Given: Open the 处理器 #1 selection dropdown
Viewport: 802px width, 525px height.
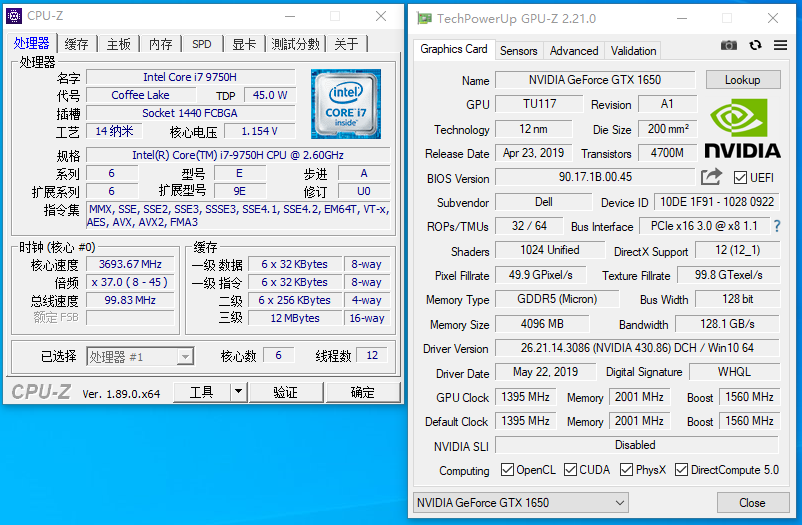Looking at the screenshot, I should [x=140, y=356].
